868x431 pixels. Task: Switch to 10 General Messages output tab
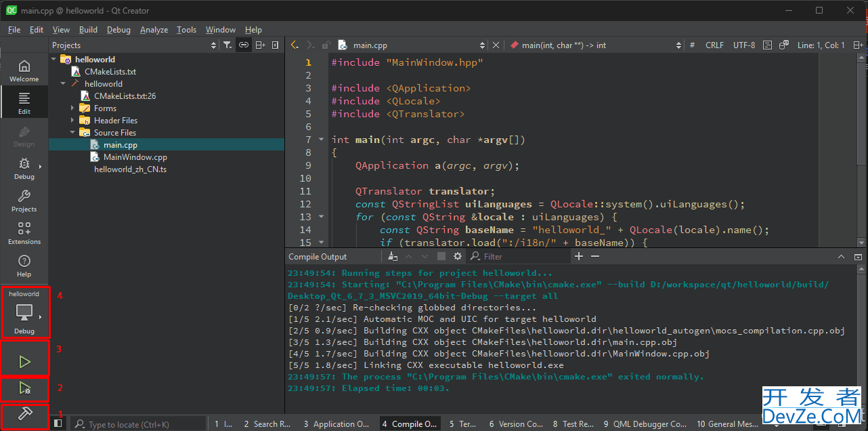pos(727,424)
